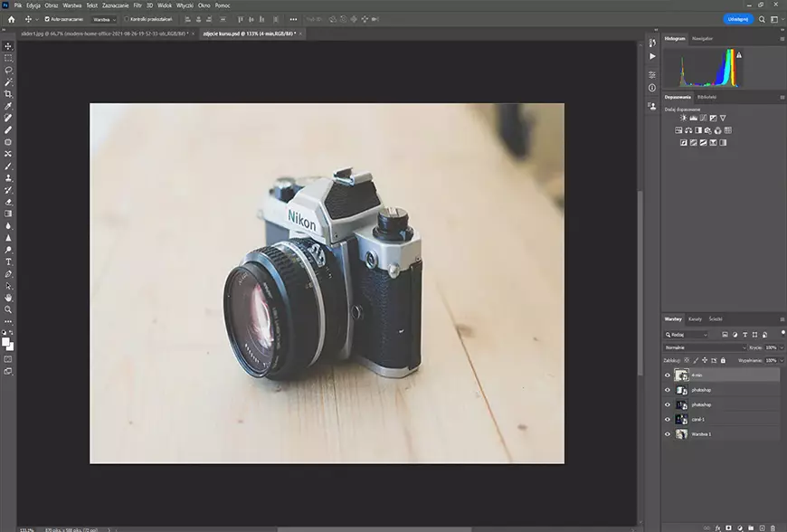Open the Biblioteki tab
787x532 pixels.
pyautogui.click(x=706, y=98)
